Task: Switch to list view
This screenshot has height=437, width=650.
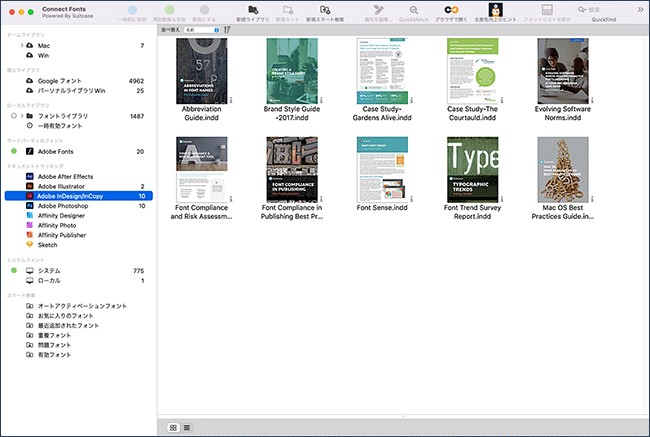Action: point(187,427)
